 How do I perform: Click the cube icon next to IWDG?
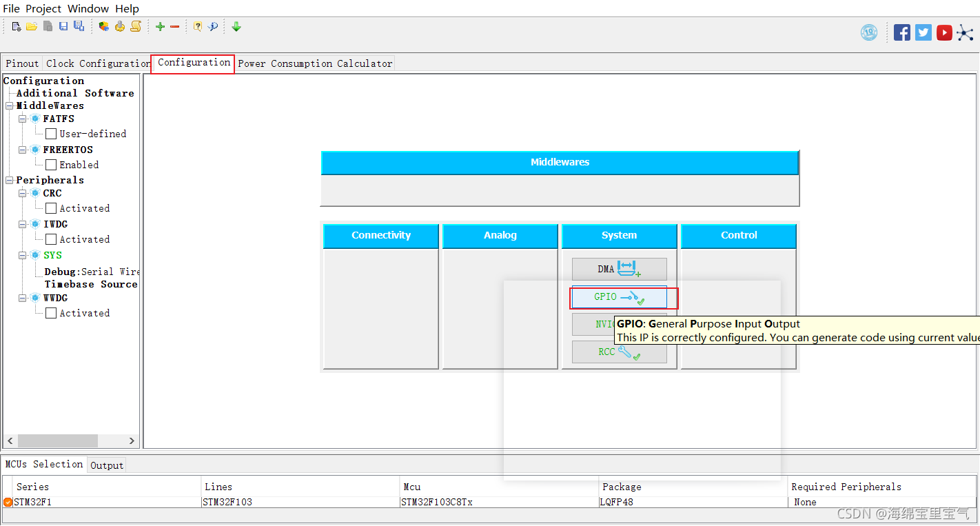[35, 224]
